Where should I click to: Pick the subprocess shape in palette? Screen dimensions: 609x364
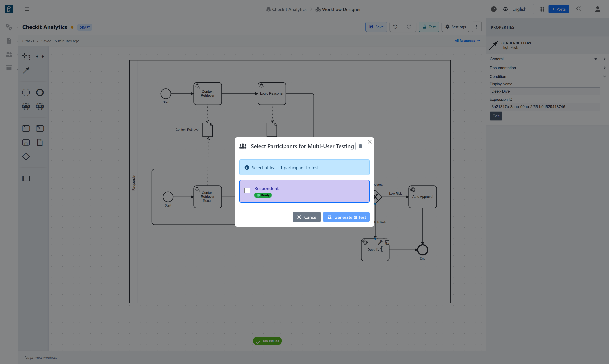[26, 143]
